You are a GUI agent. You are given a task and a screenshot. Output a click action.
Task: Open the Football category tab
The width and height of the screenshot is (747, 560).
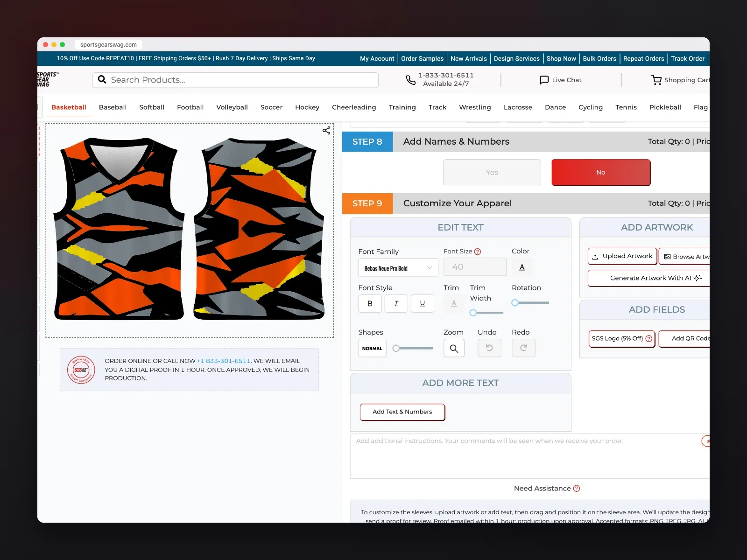[x=190, y=107]
